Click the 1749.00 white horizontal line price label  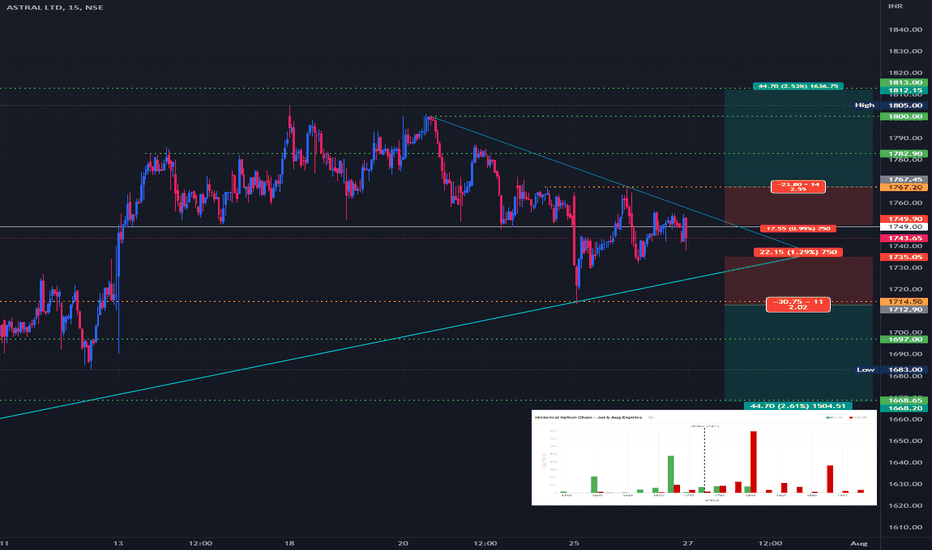903,227
